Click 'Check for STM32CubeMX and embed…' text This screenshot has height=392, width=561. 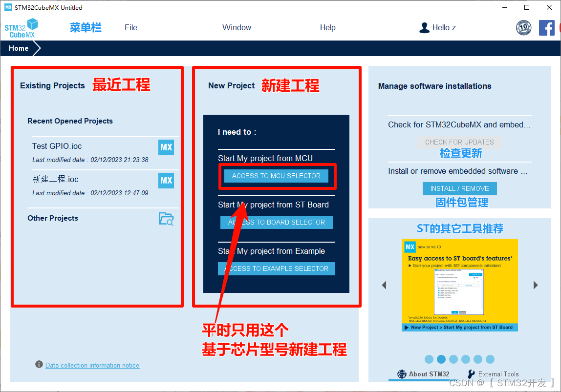459,124
